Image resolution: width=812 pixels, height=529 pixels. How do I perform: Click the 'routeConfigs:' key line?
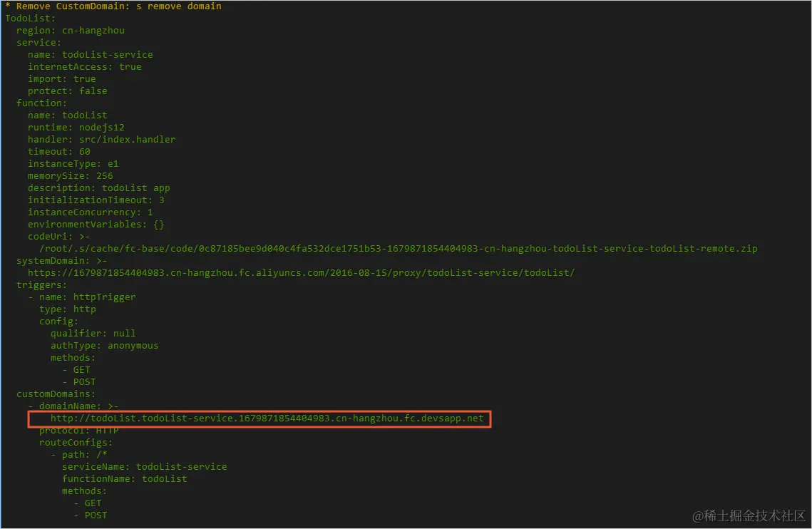(x=76, y=443)
